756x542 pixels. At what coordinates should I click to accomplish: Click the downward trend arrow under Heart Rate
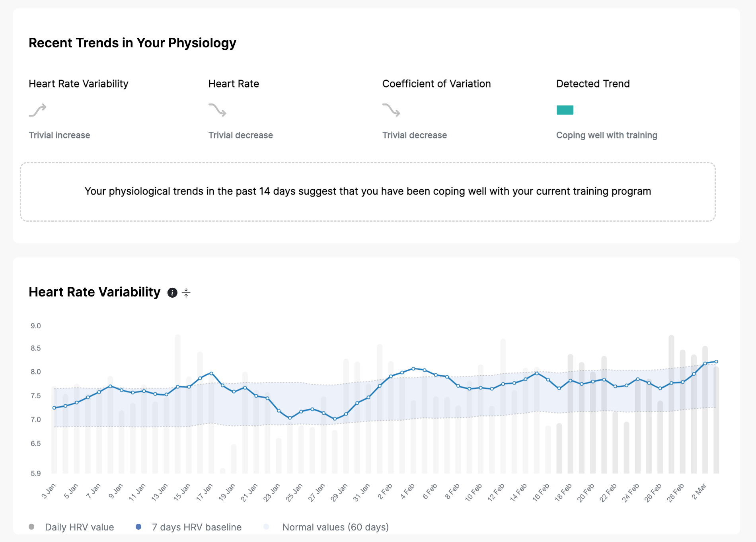[217, 111]
